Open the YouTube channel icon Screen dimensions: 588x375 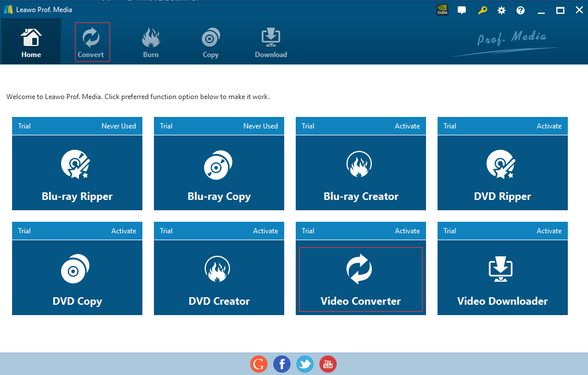pos(328,364)
